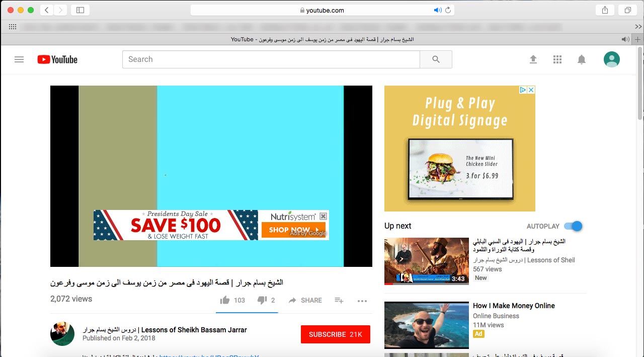
Task: Subscribe to Sheikh Bassam Jarrar channel
Action: 335,334
